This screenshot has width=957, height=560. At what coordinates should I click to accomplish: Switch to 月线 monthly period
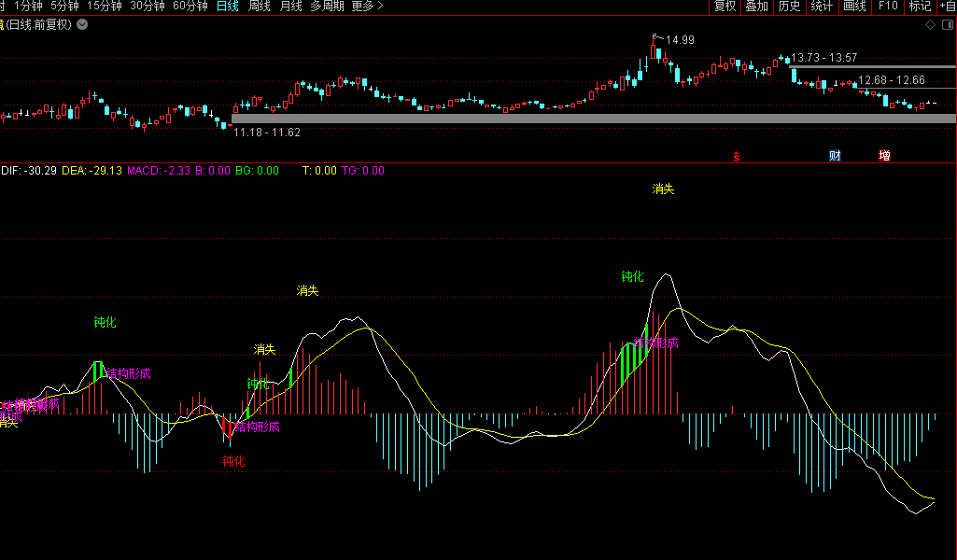(x=291, y=7)
